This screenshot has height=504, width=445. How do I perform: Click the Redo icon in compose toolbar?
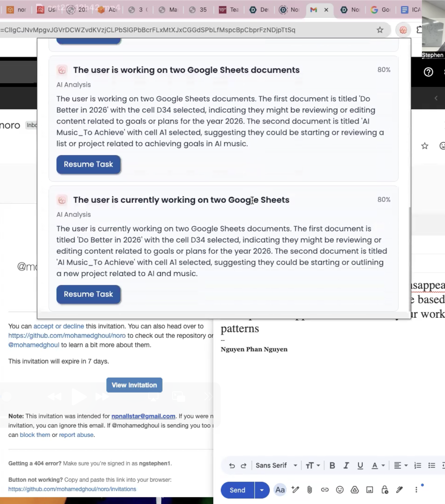pyautogui.click(x=244, y=465)
